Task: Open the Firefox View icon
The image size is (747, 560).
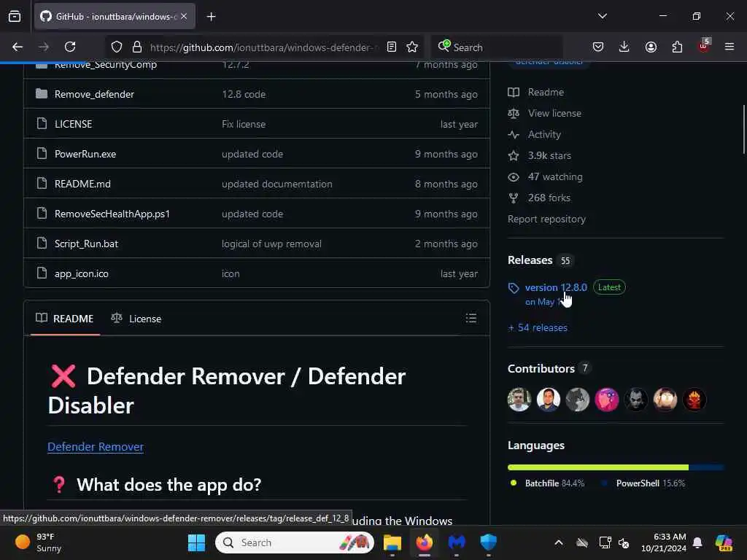Action: coord(15,16)
